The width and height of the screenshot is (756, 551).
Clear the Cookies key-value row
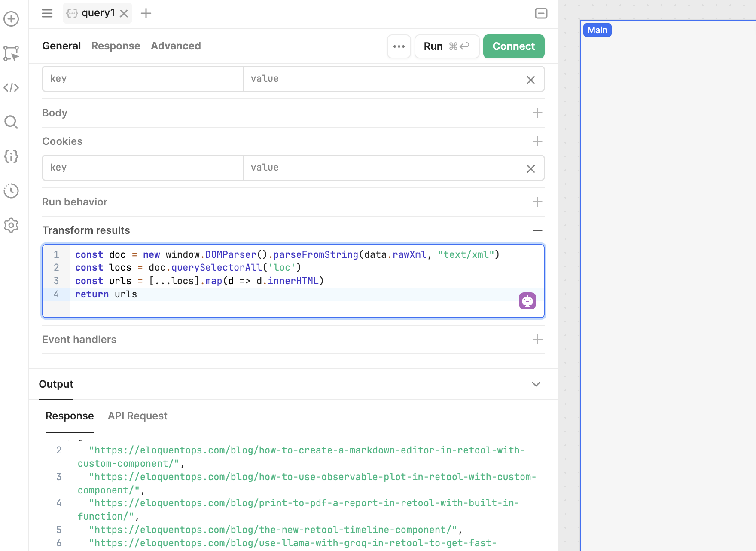coord(531,168)
